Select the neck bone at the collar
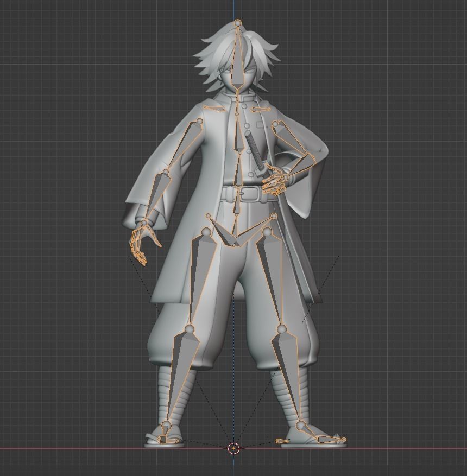Viewport: 467px width, 476px height. pyautogui.click(x=237, y=94)
